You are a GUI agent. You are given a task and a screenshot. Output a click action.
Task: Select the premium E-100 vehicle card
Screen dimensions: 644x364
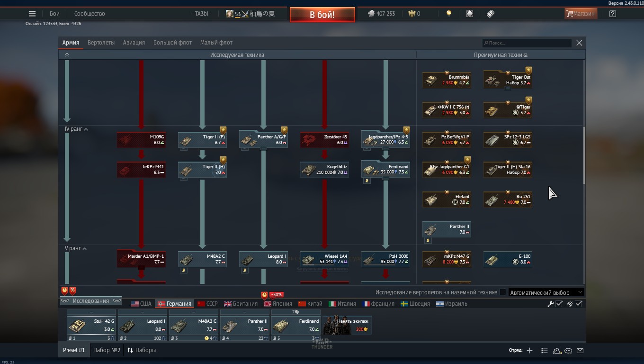pos(508,259)
